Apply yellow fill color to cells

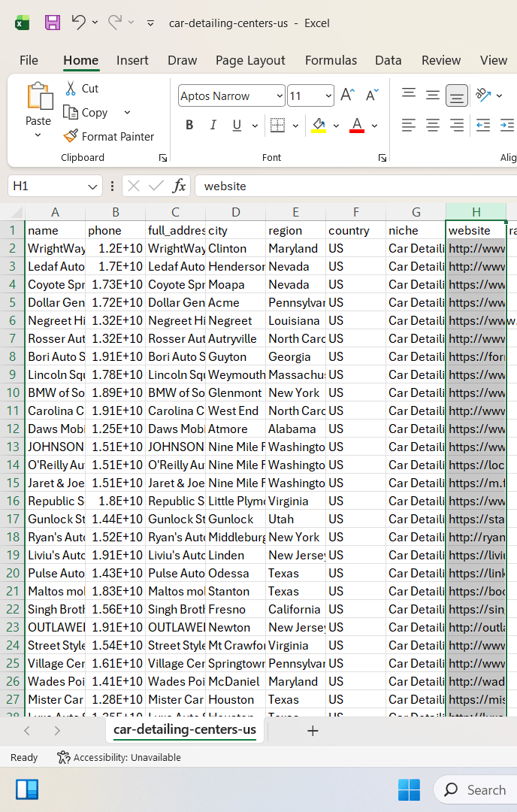pyautogui.click(x=319, y=126)
